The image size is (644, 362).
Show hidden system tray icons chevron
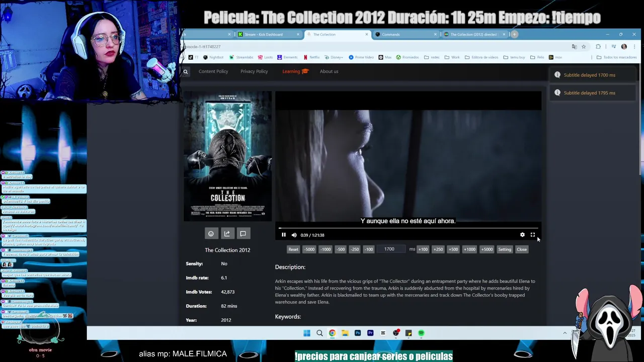(565, 333)
